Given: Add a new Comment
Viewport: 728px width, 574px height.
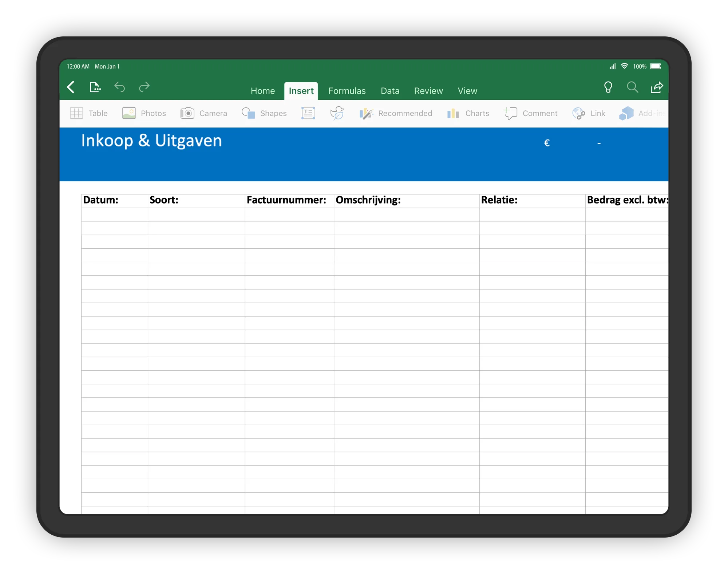Looking at the screenshot, I should coord(531,113).
